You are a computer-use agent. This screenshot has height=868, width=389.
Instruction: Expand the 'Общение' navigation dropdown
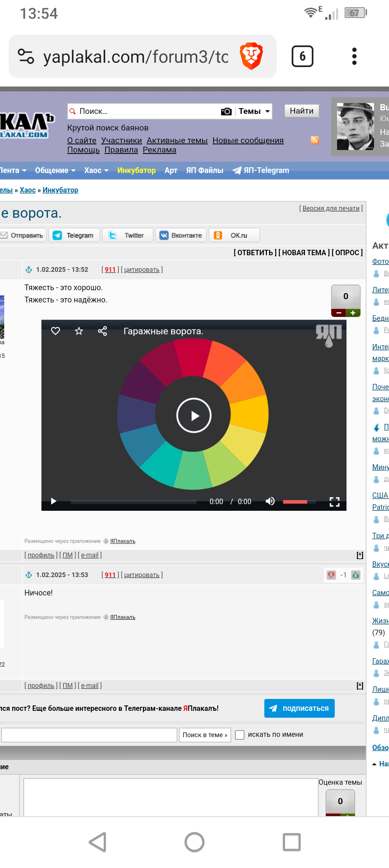(55, 170)
